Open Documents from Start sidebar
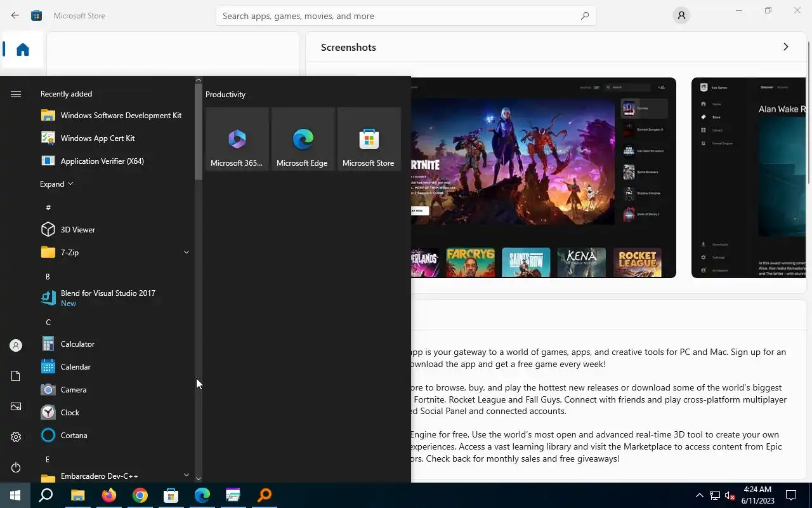 [16, 376]
